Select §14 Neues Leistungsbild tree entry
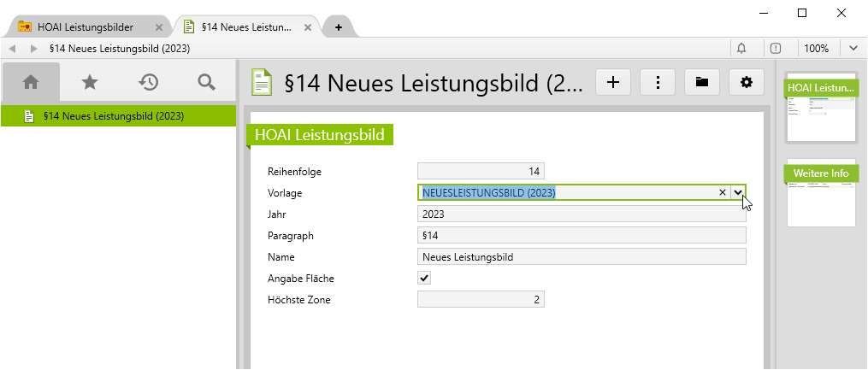The image size is (868, 370). [113, 116]
